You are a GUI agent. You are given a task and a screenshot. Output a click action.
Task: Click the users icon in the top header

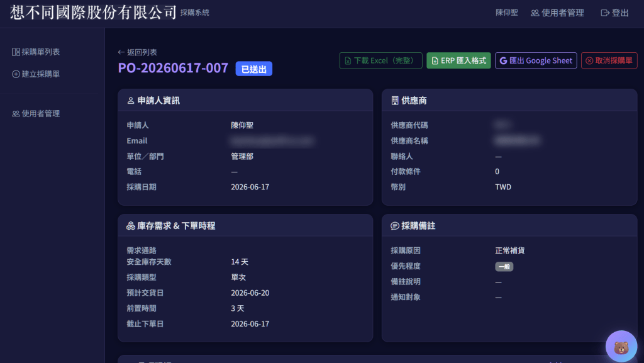click(x=535, y=13)
